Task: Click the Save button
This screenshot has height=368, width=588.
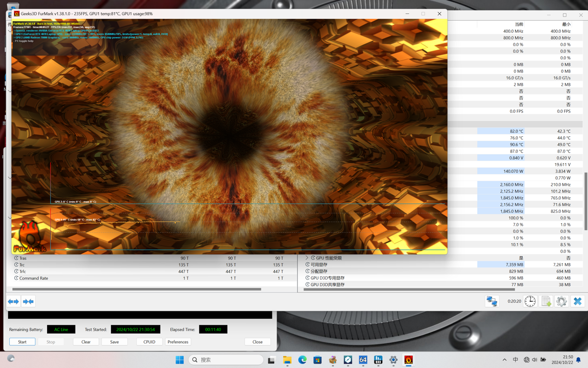Action: click(x=114, y=342)
